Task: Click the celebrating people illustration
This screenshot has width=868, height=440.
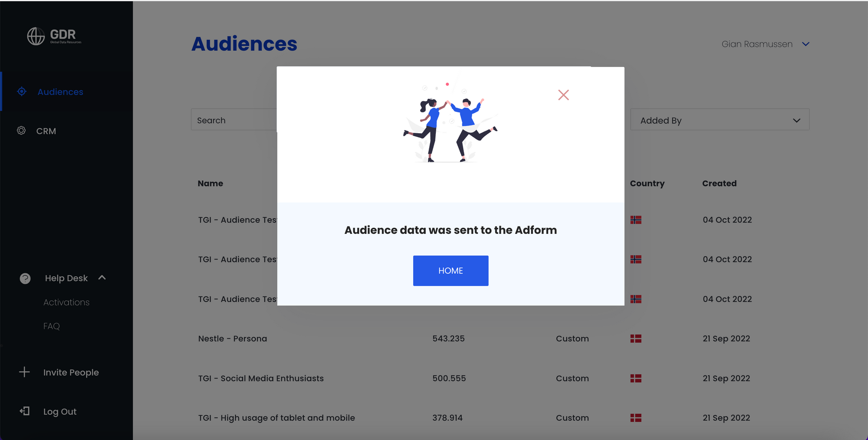Action: click(x=450, y=122)
